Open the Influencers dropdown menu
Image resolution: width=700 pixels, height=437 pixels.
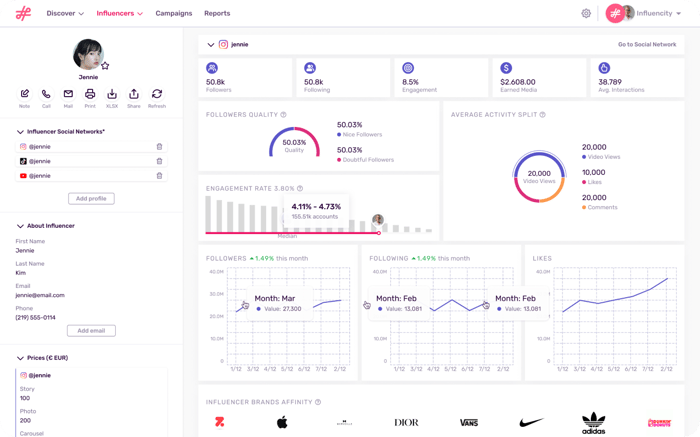click(x=119, y=14)
